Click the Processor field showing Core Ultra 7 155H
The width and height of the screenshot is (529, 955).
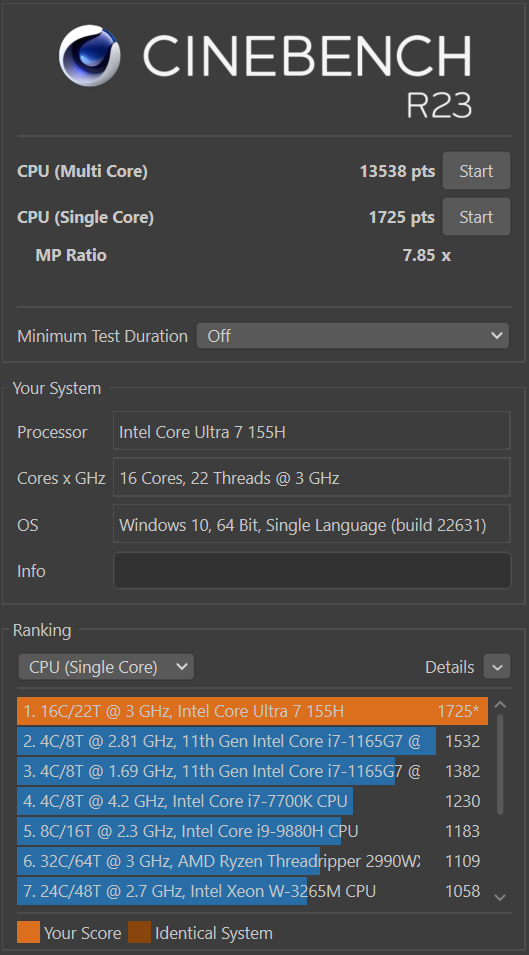click(x=312, y=431)
